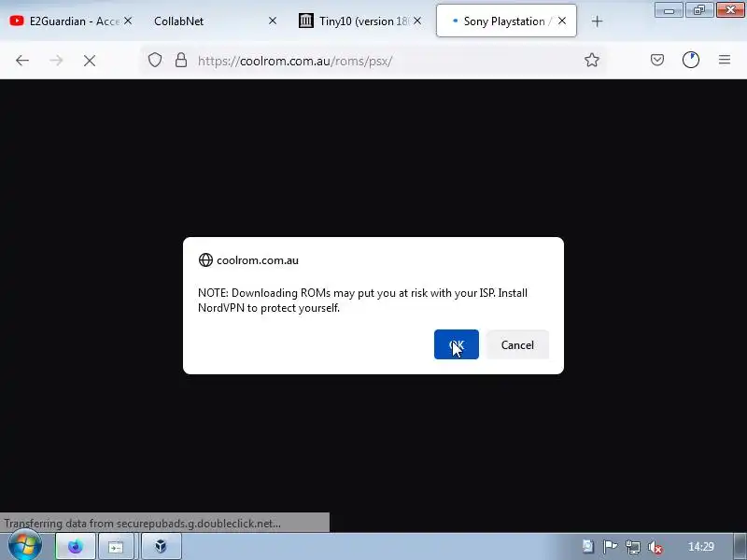Click OK in the coolrom dialog

point(456,344)
